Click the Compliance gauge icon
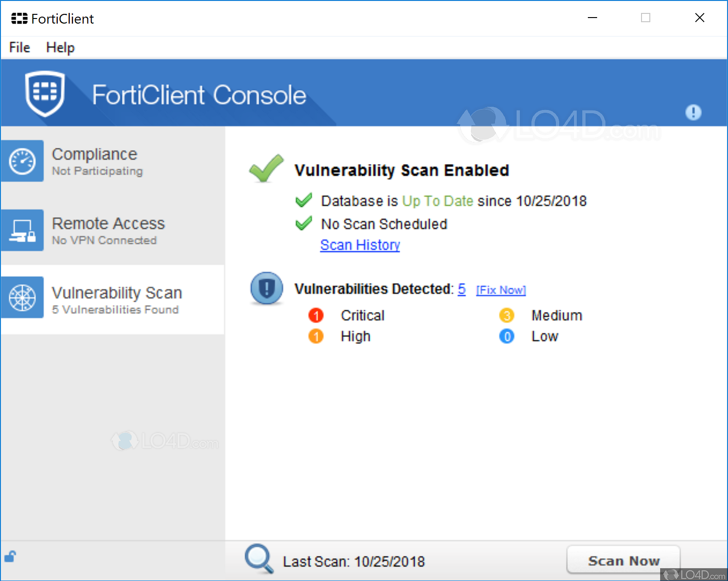 click(22, 161)
